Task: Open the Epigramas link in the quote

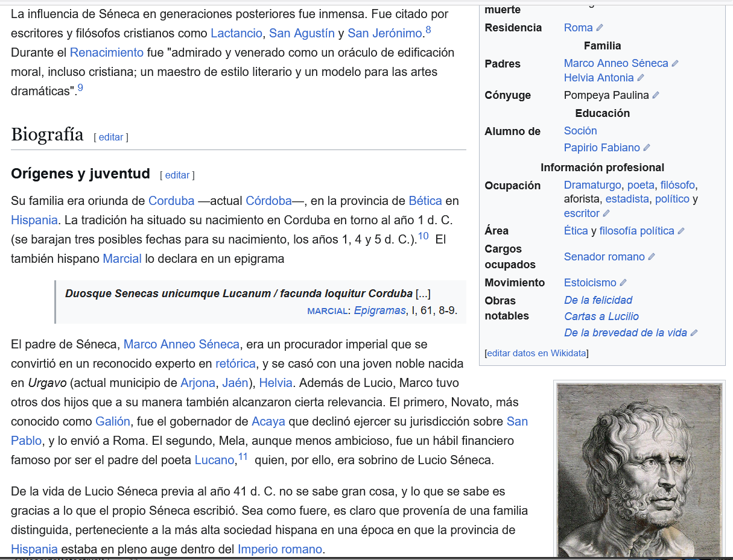Action: click(380, 310)
